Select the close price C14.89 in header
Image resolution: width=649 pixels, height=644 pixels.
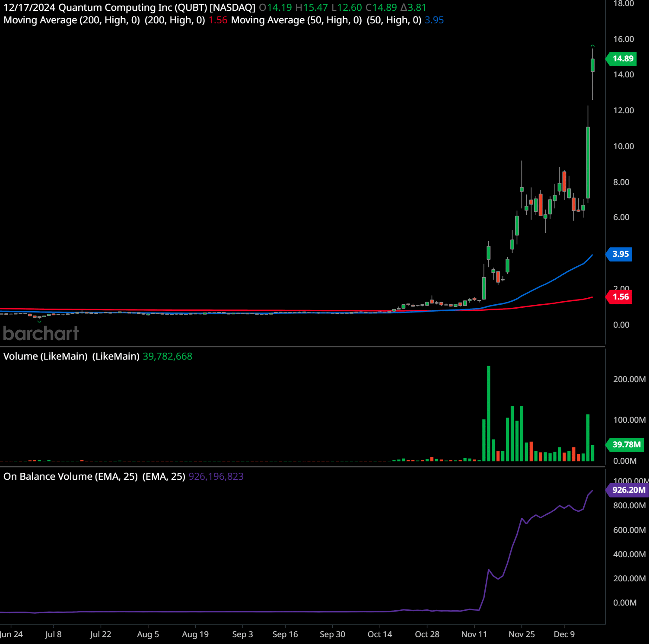tap(381, 8)
